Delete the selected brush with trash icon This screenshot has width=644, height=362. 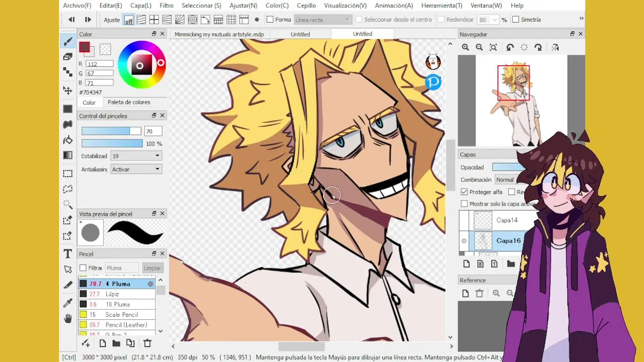[147, 343]
